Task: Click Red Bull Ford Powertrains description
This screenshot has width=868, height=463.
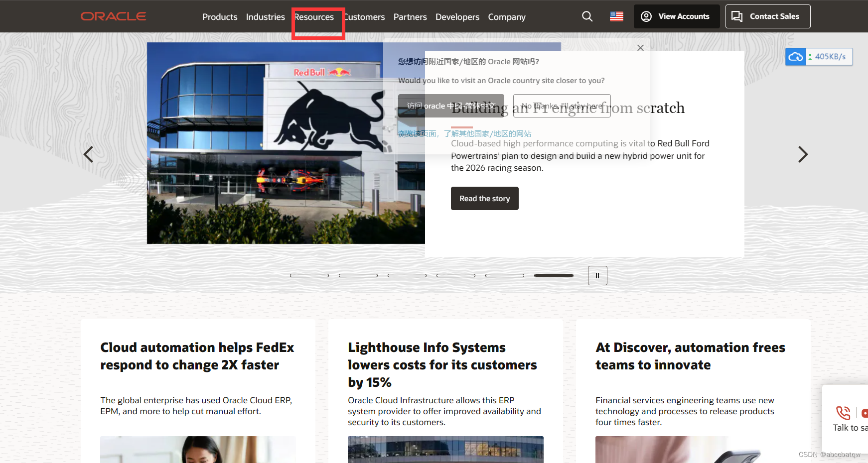Action: pyautogui.click(x=580, y=156)
